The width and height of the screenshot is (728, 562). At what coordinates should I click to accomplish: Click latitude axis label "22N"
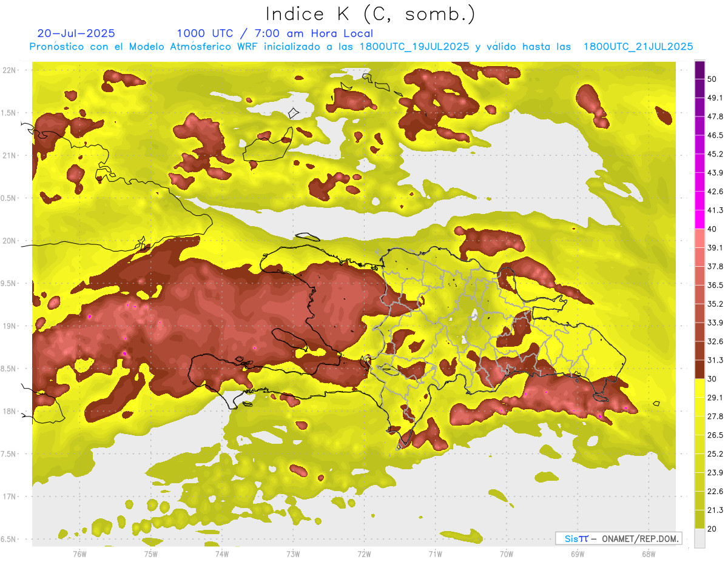pyautogui.click(x=9, y=70)
